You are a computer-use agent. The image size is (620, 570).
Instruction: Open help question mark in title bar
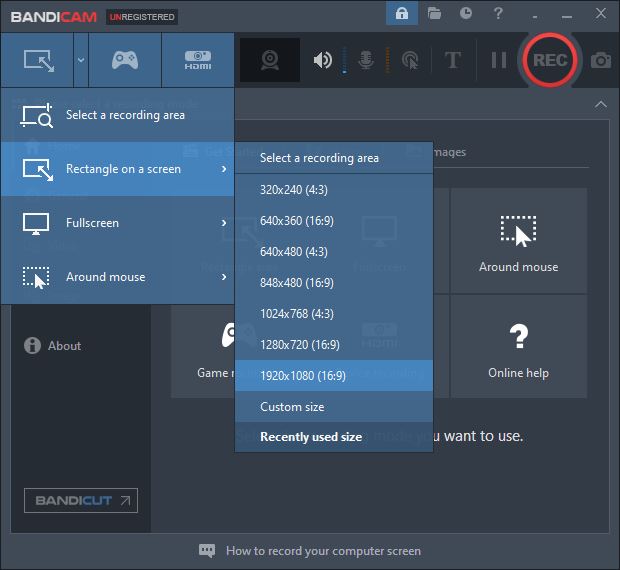coord(498,13)
